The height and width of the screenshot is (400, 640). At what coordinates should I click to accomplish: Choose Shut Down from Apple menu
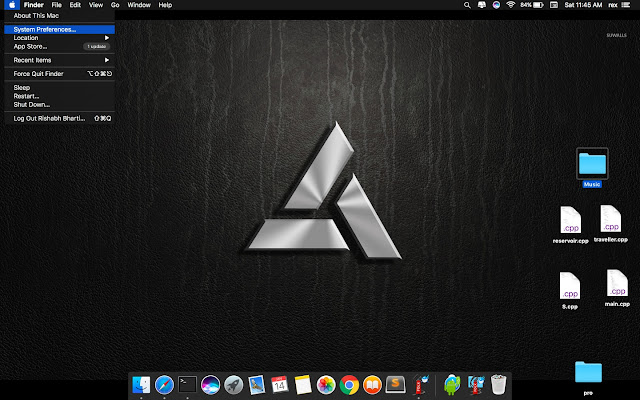point(60,104)
